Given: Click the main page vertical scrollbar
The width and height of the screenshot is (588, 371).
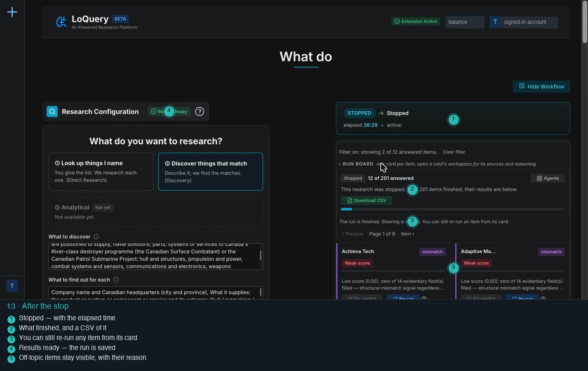Looking at the screenshot, I should click(585, 22).
